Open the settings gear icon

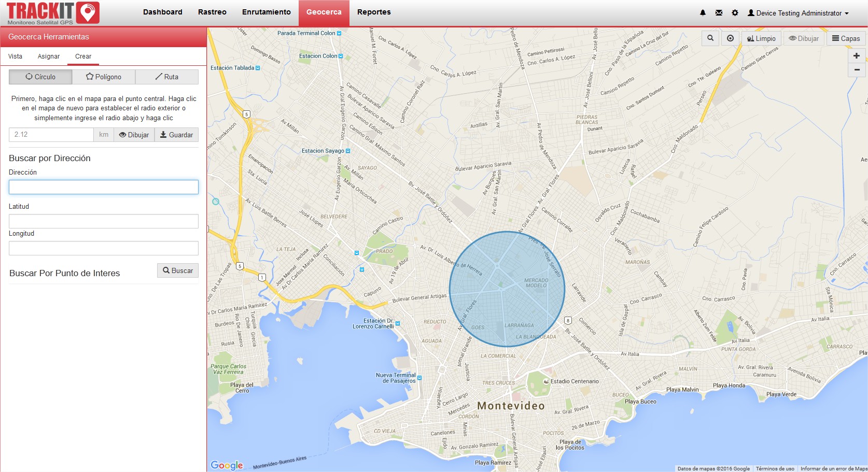tap(735, 13)
